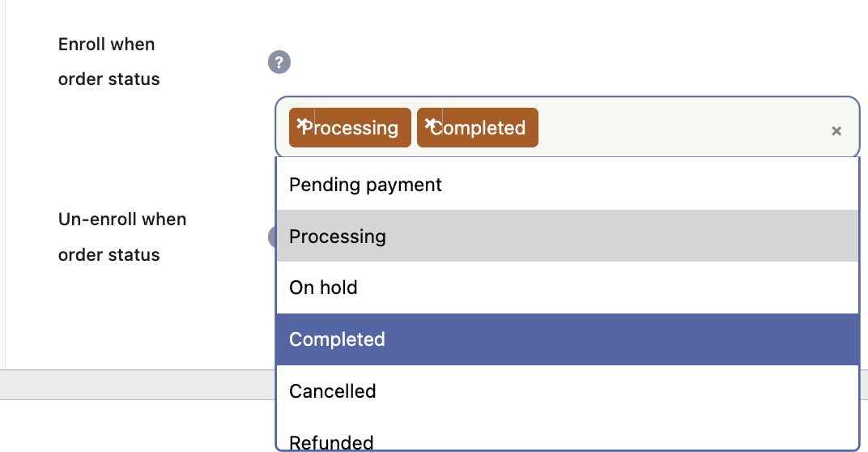The width and height of the screenshot is (868, 452).
Task: Select Pending payment from the status list
Action: click(x=568, y=185)
